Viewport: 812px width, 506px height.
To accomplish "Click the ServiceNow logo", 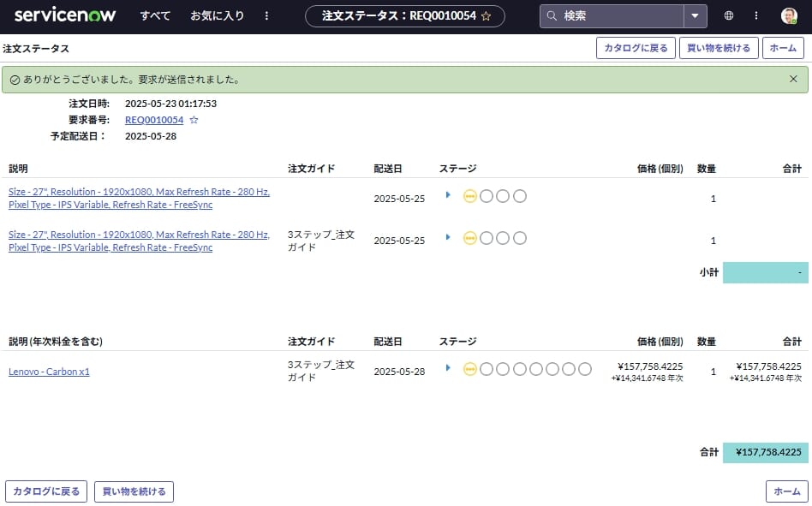I will click(65, 15).
